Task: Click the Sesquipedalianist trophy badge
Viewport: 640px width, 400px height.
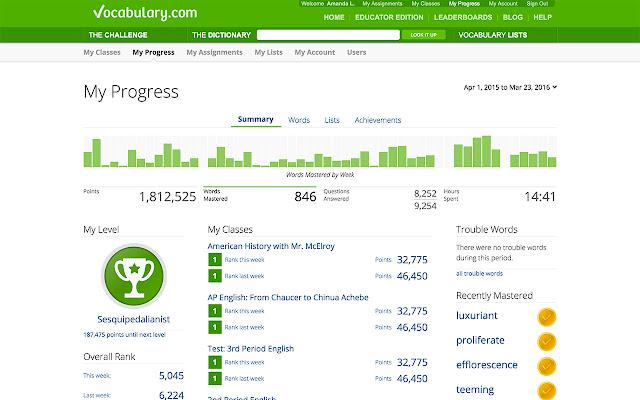Action: click(134, 276)
